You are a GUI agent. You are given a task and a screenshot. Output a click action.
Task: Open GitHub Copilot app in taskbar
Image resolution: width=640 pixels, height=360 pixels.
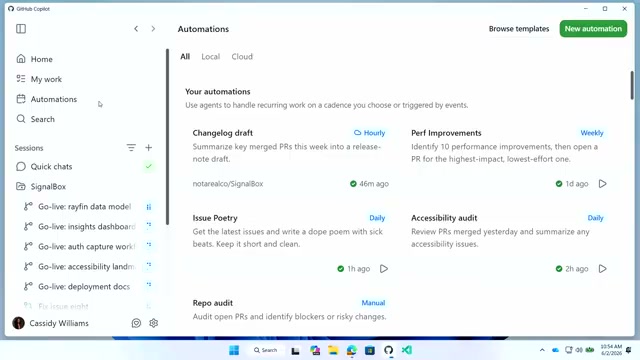pos(388,350)
